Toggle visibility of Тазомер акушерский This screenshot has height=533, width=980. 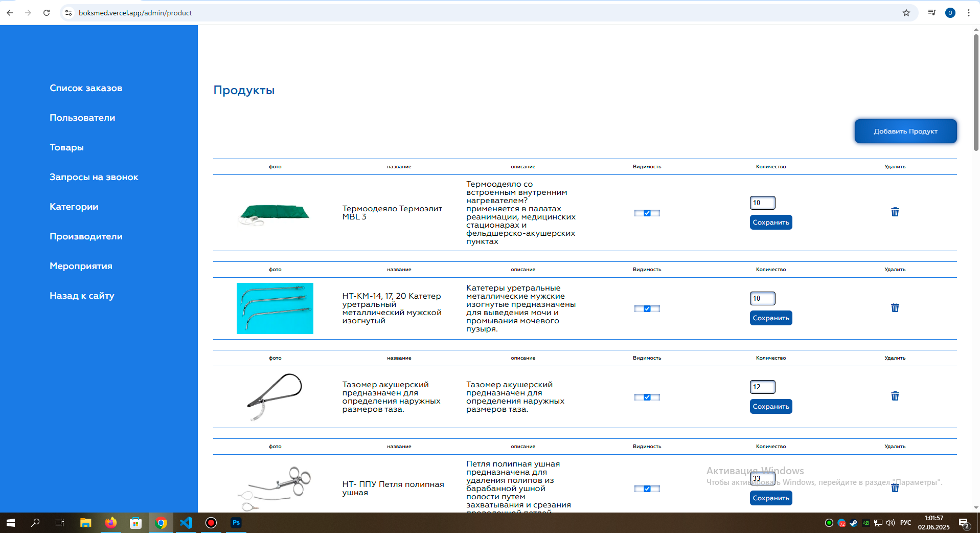[647, 397]
